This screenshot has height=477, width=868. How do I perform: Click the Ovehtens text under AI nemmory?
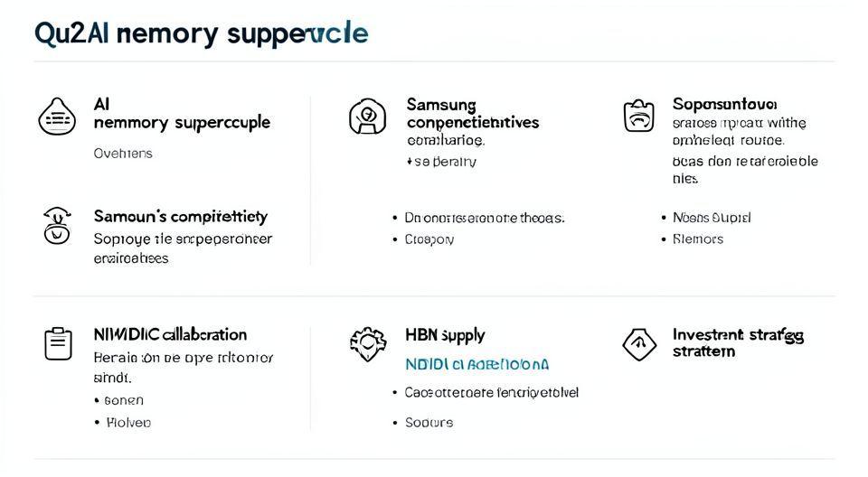click(x=123, y=154)
